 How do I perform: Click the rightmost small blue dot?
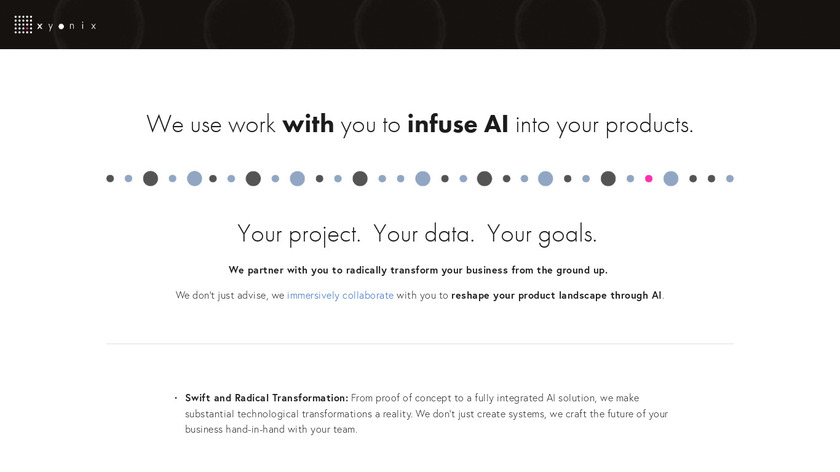730,179
